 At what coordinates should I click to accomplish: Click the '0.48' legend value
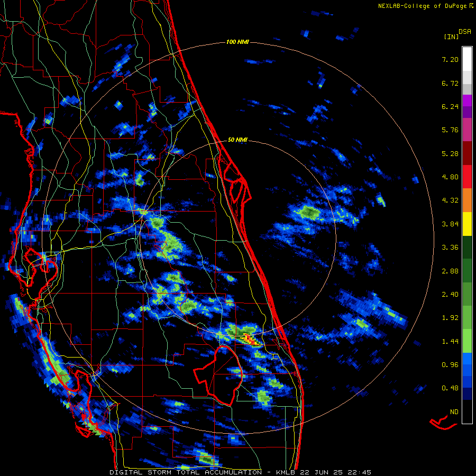coord(450,388)
